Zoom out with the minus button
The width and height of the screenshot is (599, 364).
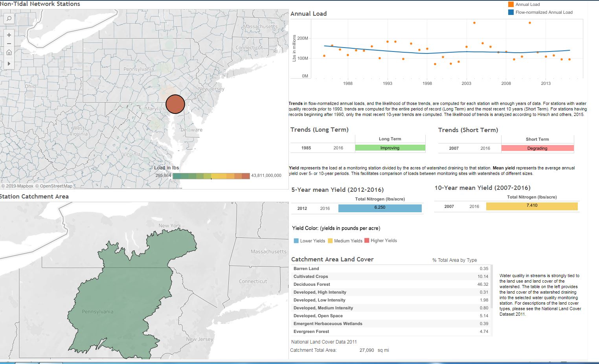click(x=9, y=44)
